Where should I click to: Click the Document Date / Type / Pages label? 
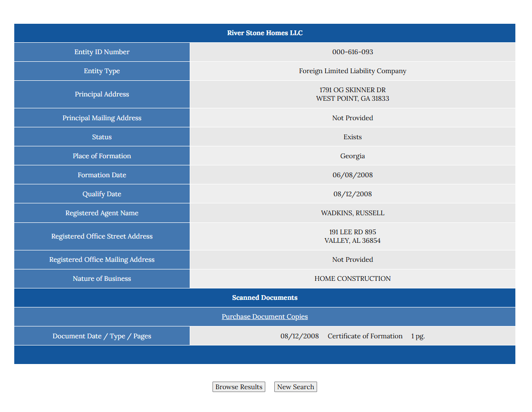[102, 336]
